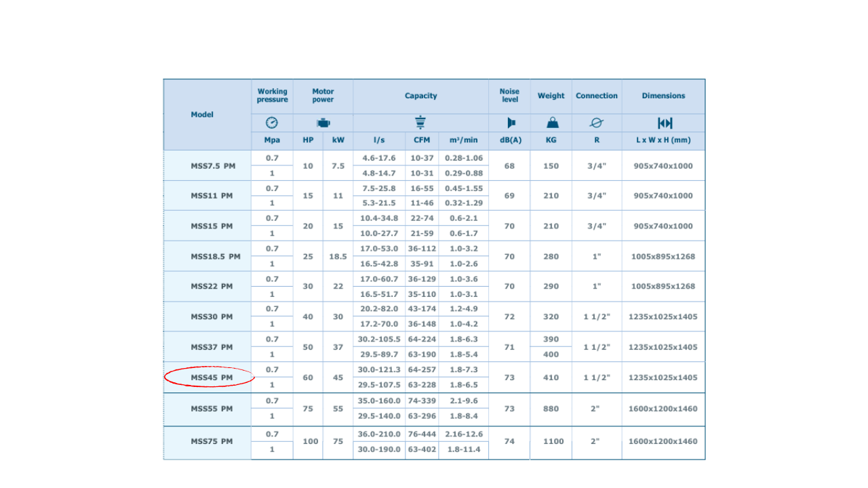Click the Weight column header
The image size is (868, 488).
click(551, 96)
